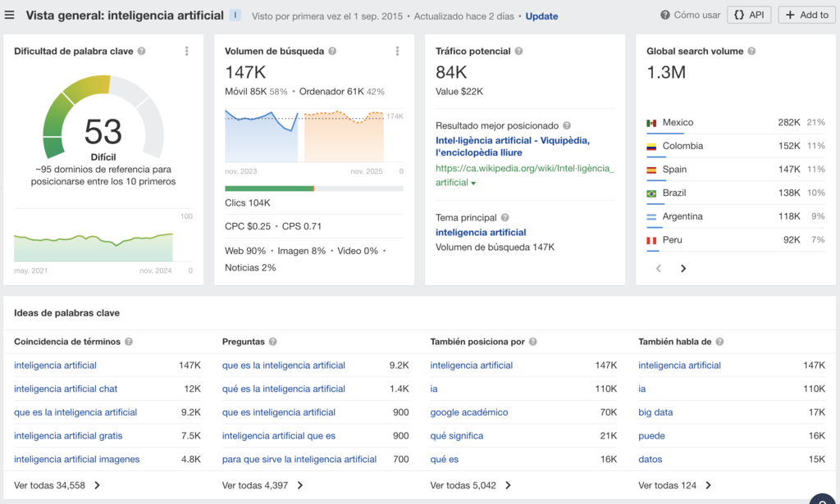
Task: Open the keyword link inteligencia artificial chat
Action: point(65,388)
